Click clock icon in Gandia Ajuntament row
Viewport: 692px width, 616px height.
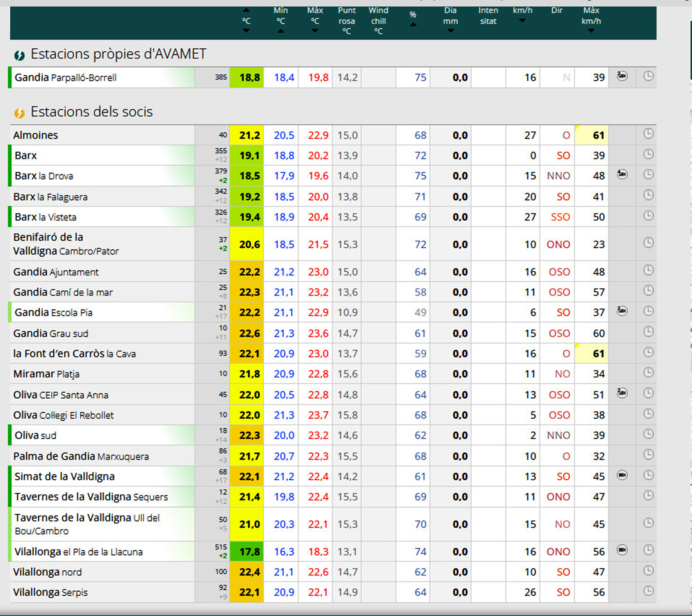coord(648,270)
